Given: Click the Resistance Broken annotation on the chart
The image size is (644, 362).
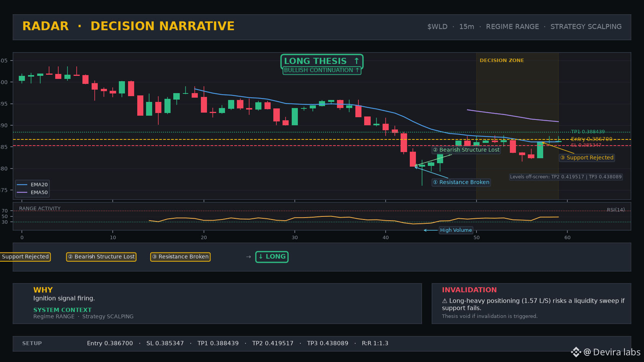Looking at the screenshot, I should pyautogui.click(x=461, y=182).
